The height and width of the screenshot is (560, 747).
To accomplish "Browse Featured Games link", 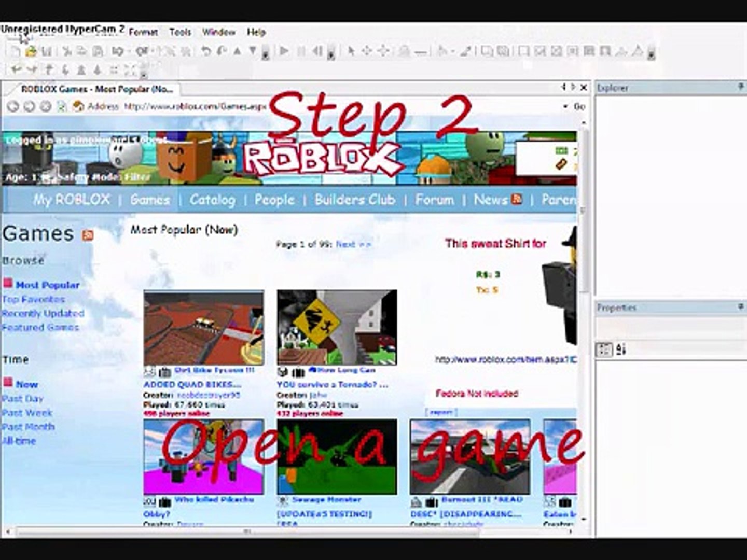I will [40, 327].
